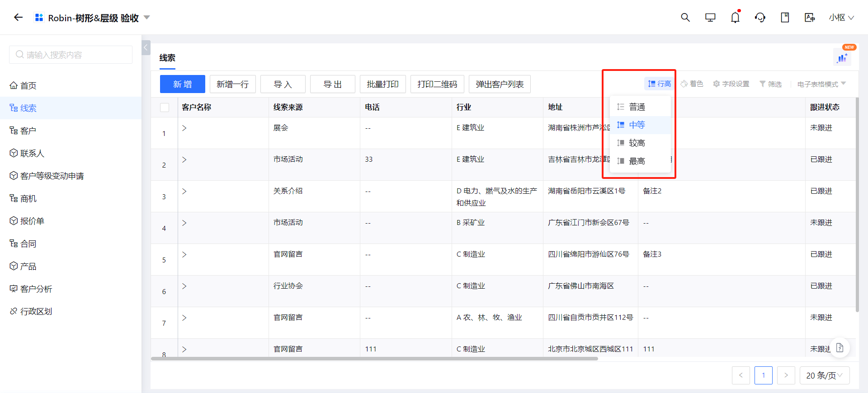Expand row 1 with its chevron
This screenshot has width=868, height=393.
click(x=184, y=128)
